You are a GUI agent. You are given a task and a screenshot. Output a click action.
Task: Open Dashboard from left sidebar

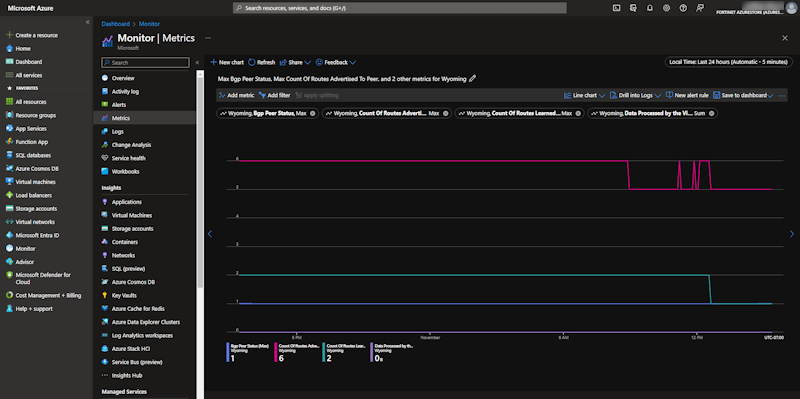29,62
